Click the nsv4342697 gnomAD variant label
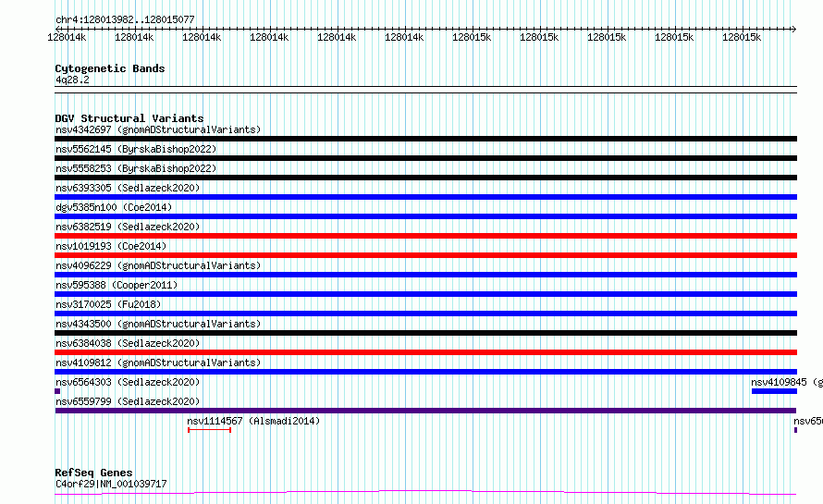Viewport: 823px width, 504px height. point(158,129)
